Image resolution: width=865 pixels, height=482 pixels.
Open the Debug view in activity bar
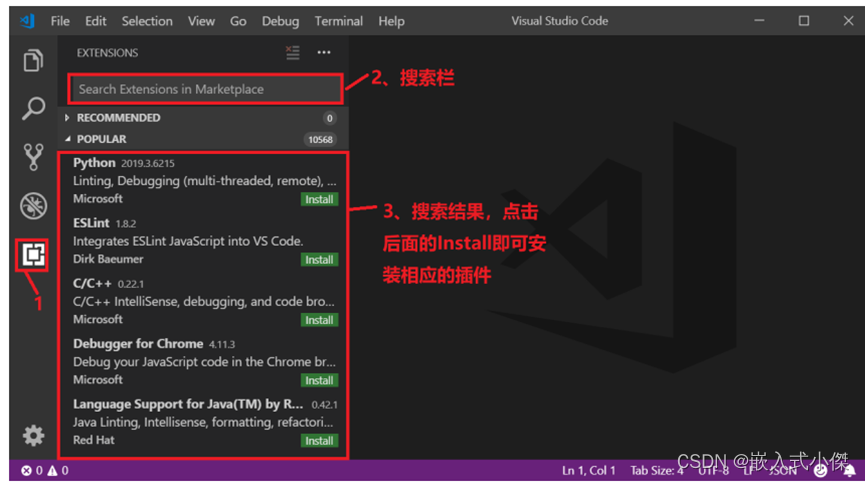(33, 206)
